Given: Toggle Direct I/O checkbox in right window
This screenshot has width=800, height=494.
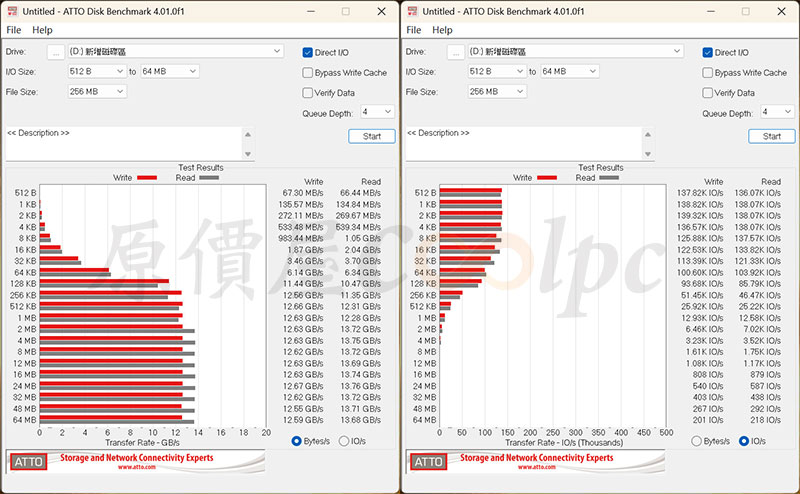Looking at the screenshot, I should pyautogui.click(x=707, y=53).
